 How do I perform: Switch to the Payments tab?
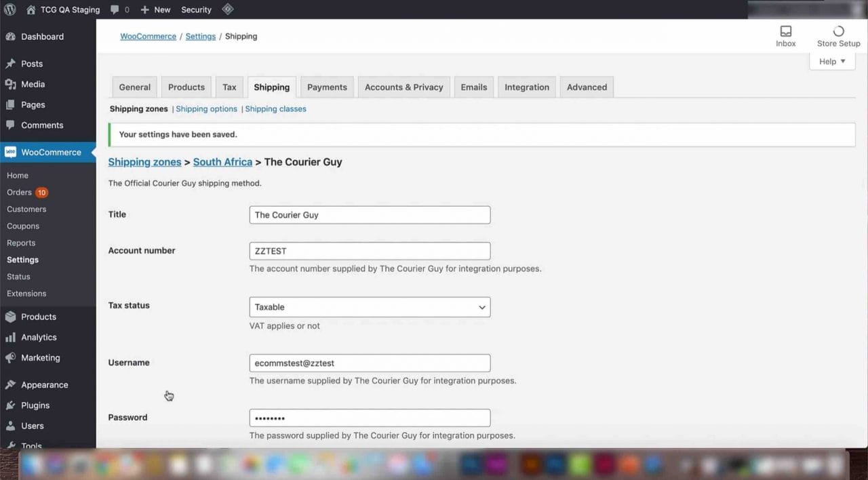(x=327, y=87)
